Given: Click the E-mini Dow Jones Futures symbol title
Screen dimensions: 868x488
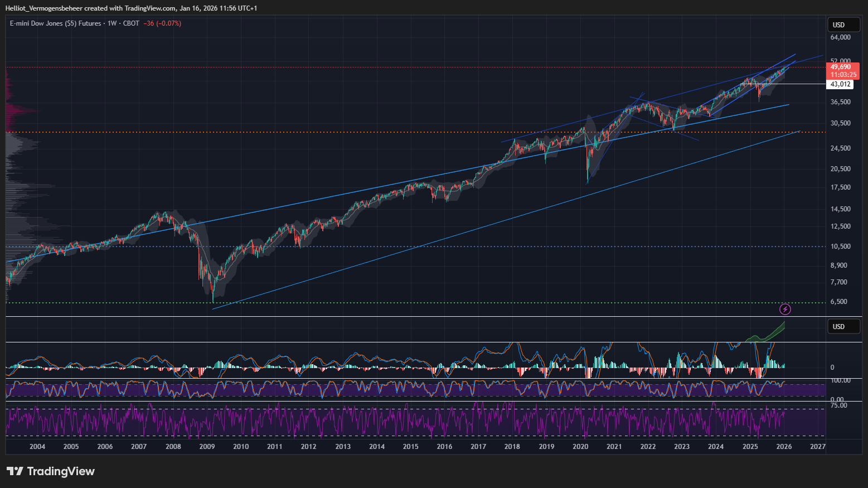Looking at the screenshot, I should pos(55,23).
